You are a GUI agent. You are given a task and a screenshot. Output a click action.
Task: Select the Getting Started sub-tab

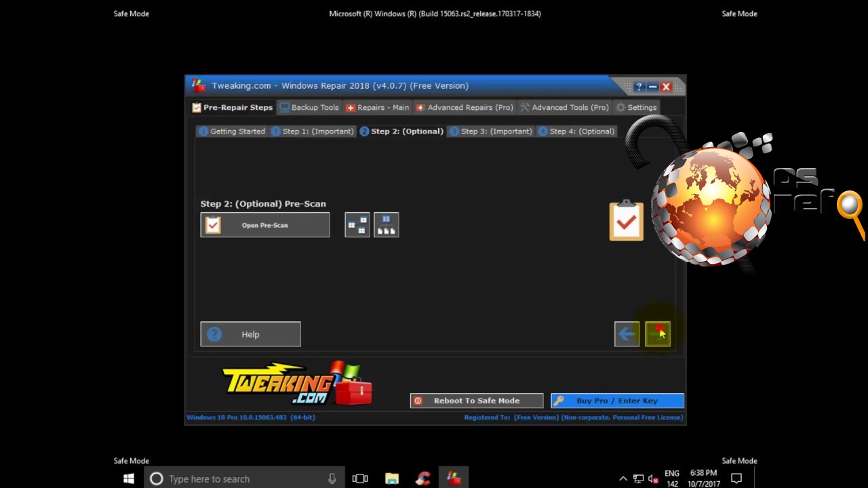[x=231, y=131]
